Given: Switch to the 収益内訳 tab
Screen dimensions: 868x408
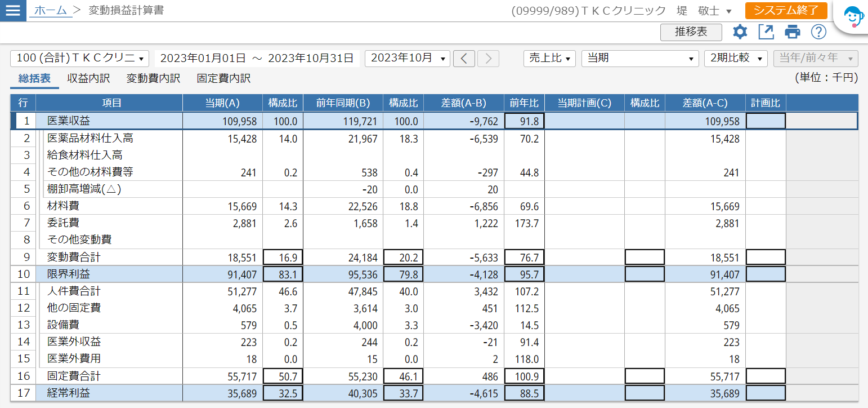Looking at the screenshot, I should click(x=88, y=78).
